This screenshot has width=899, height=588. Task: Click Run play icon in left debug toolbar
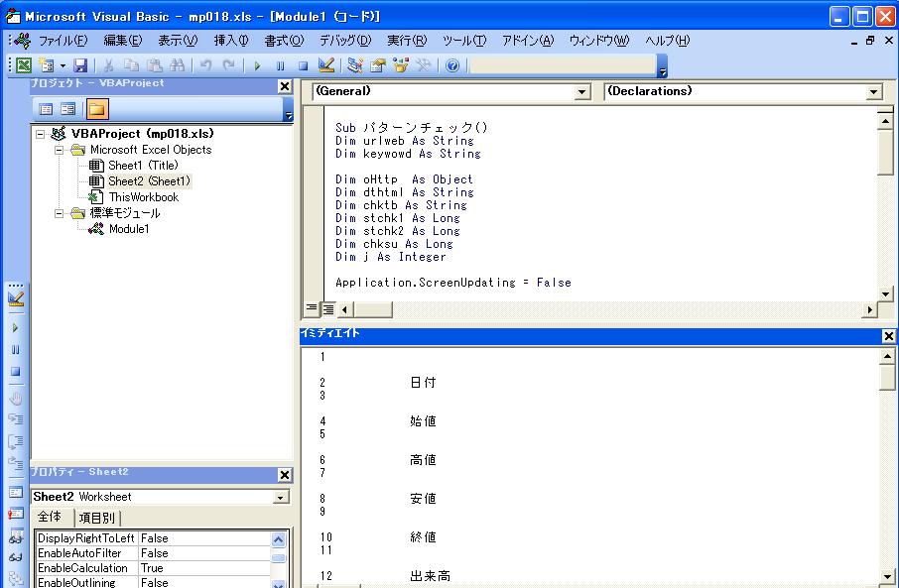pos(16,328)
